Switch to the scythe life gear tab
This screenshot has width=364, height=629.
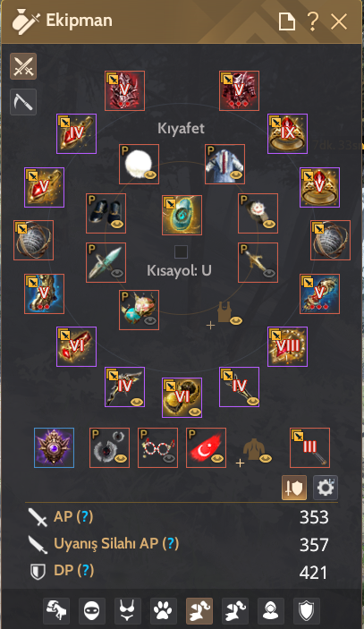coord(23,102)
